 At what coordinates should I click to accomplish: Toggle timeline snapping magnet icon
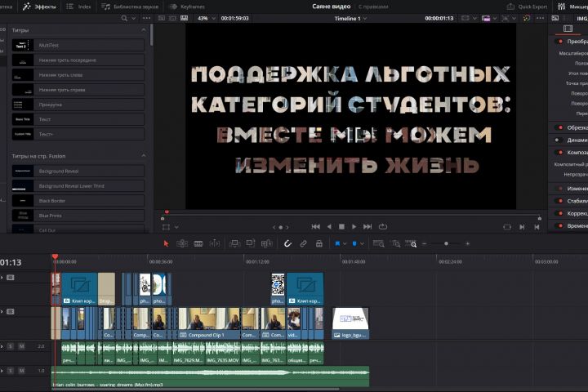287,244
